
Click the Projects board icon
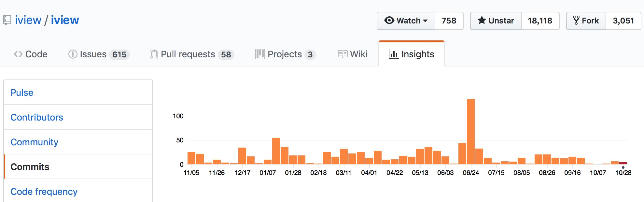(260, 54)
